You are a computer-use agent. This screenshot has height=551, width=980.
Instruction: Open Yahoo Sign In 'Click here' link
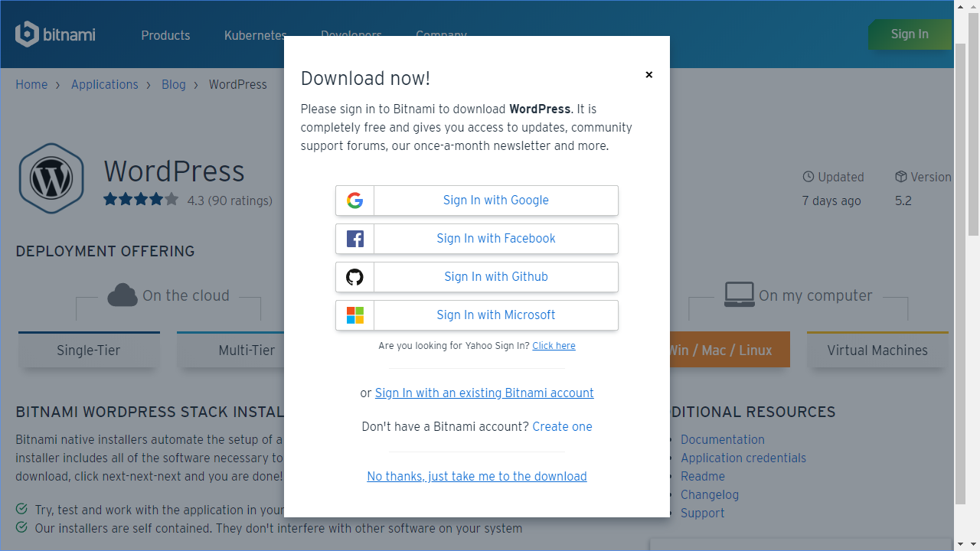pyautogui.click(x=554, y=346)
